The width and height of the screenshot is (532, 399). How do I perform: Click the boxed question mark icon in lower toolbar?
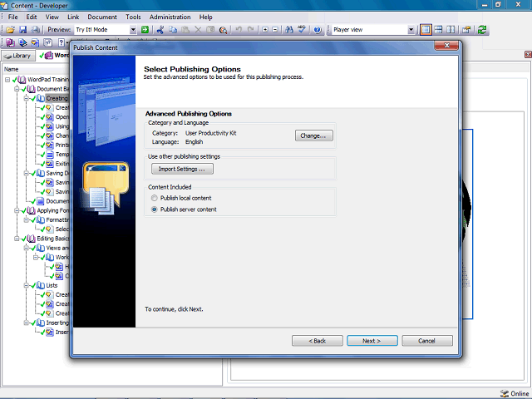point(48,42)
